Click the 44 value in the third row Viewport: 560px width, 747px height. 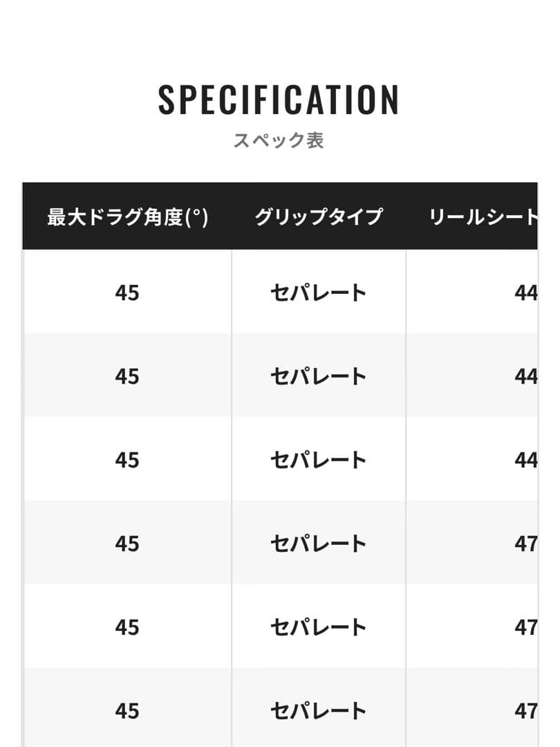coord(526,460)
